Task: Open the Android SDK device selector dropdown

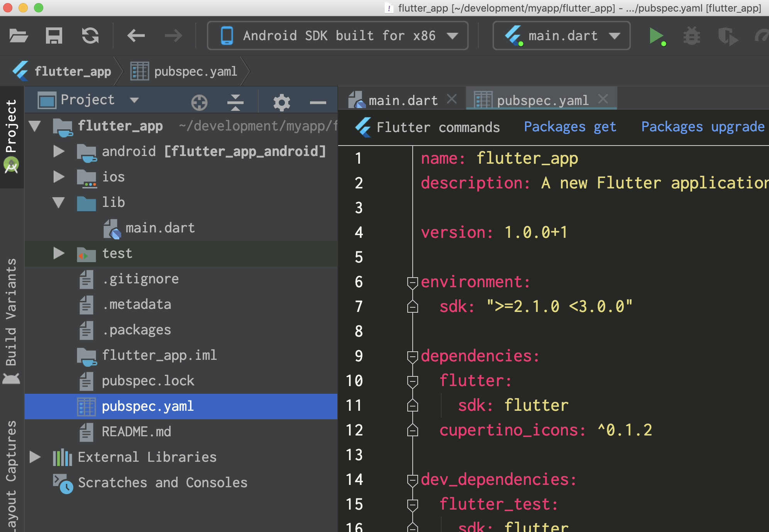Action: tap(338, 36)
